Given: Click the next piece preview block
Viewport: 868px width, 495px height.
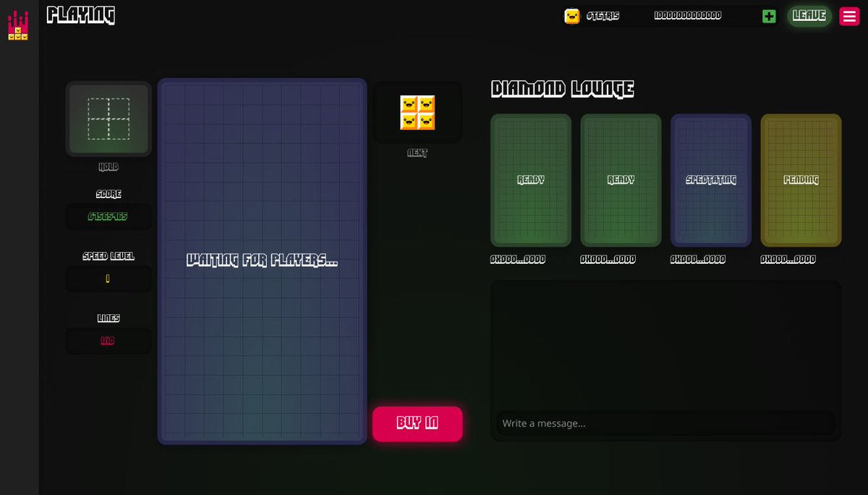Looking at the screenshot, I should (x=417, y=113).
